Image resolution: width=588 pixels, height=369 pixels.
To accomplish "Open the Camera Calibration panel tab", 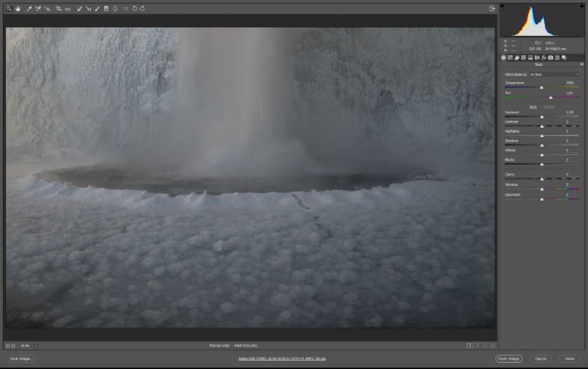I will [550, 57].
